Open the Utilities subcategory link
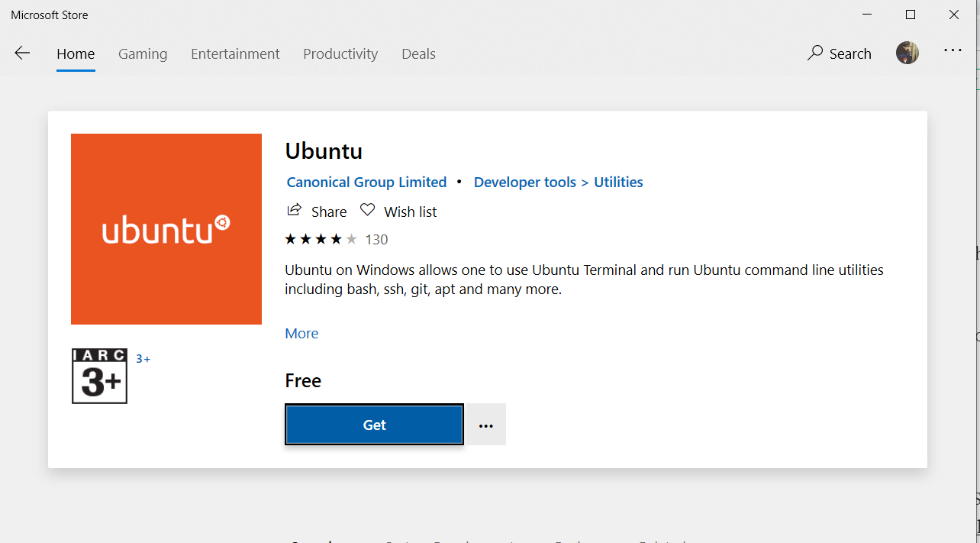980x543 pixels. tap(618, 182)
